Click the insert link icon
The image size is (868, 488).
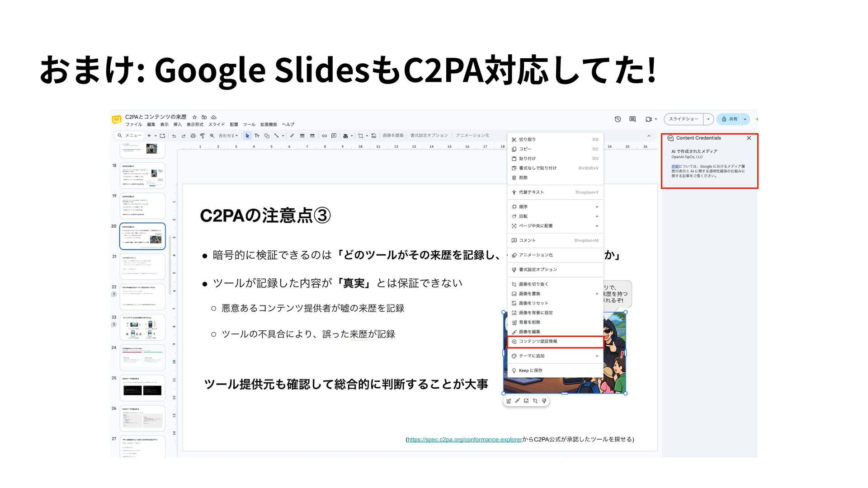[324, 136]
